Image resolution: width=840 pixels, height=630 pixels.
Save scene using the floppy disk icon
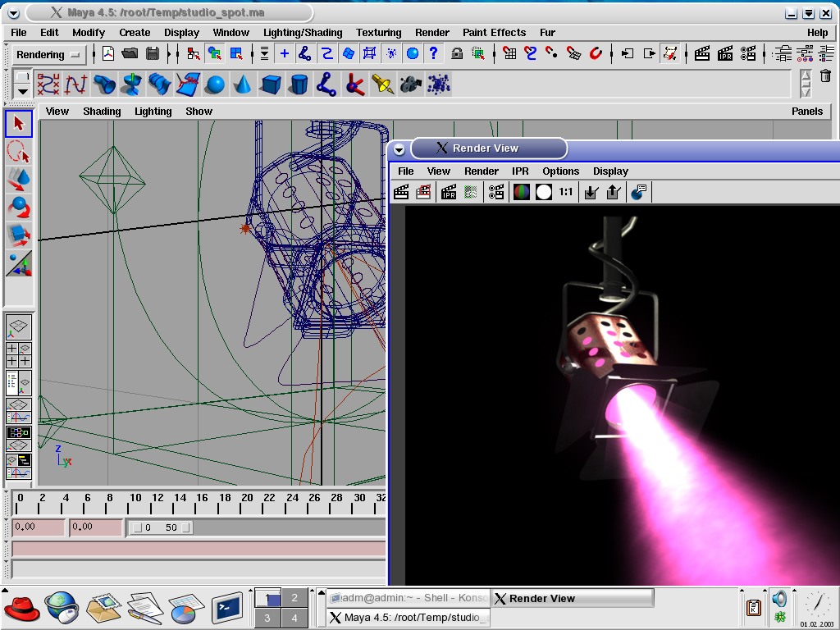pos(152,53)
